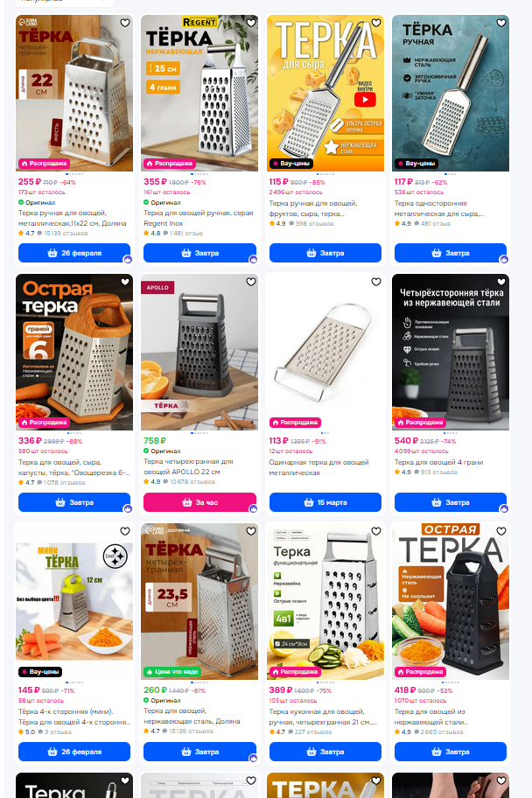Open the sort dropdown at top left
This screenshot has width=532, height=798.
(64, 2)
